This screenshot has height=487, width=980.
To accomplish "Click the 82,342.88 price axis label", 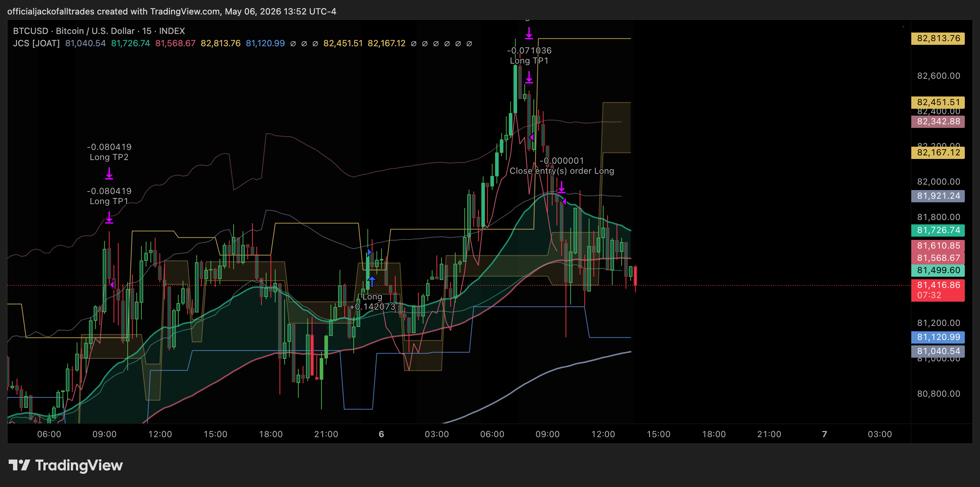I will [938, 122].
